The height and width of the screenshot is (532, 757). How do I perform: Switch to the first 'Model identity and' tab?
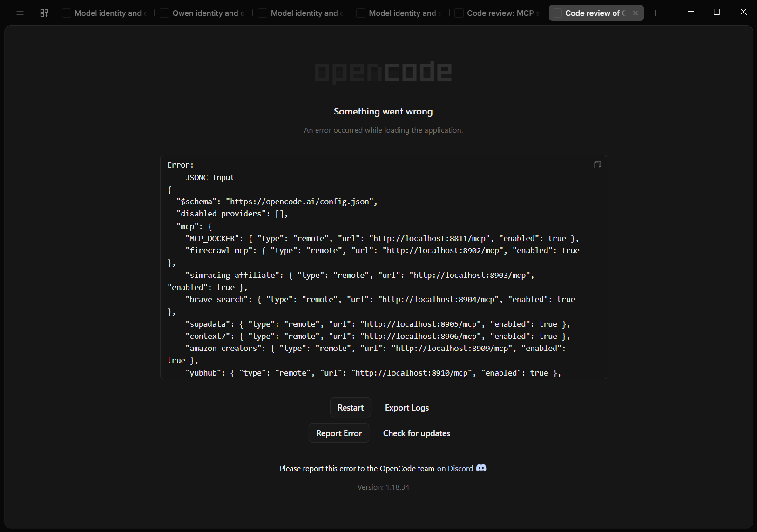105,13
